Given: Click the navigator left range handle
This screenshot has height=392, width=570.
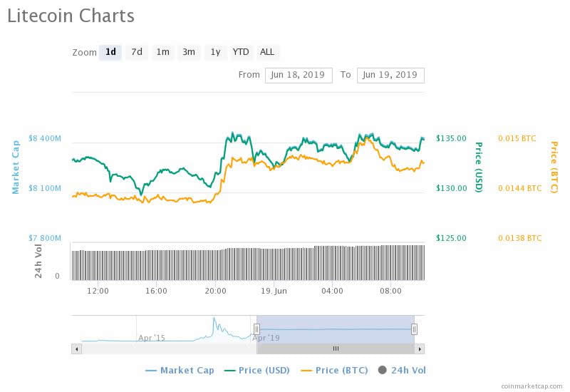Looking at the screenshot, I should click(256, 329).
